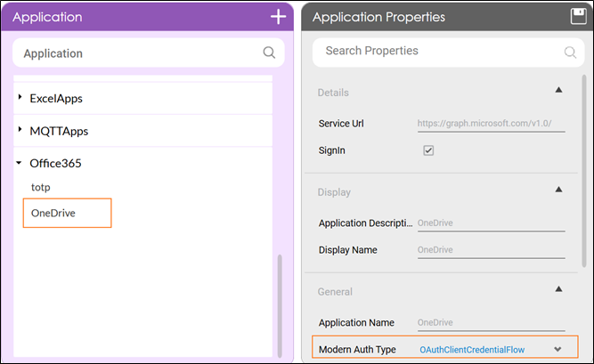594x364 pixels.
Task: Click the search magnifier in Application panel
Action: coord(269,53)
